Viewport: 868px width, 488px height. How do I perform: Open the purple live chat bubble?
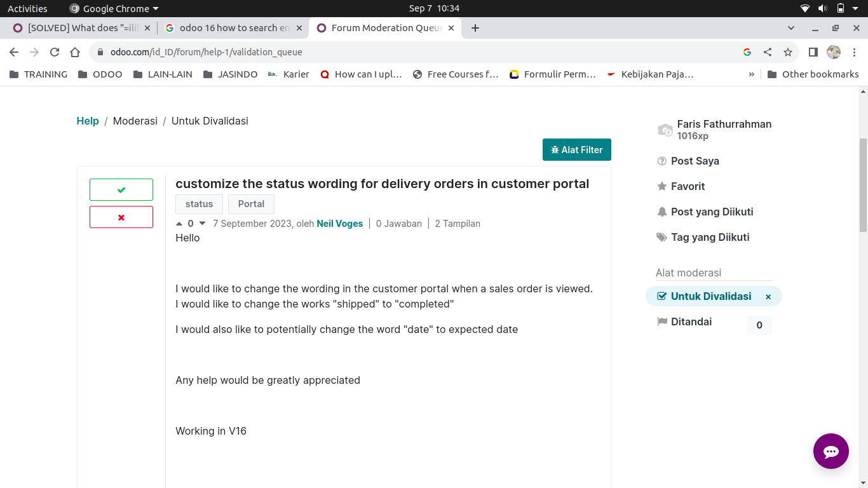click(x=831, y=451)
